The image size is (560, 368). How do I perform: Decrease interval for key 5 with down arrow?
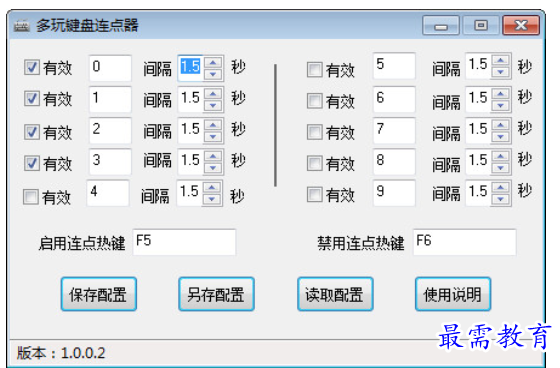tap(501, 72)
